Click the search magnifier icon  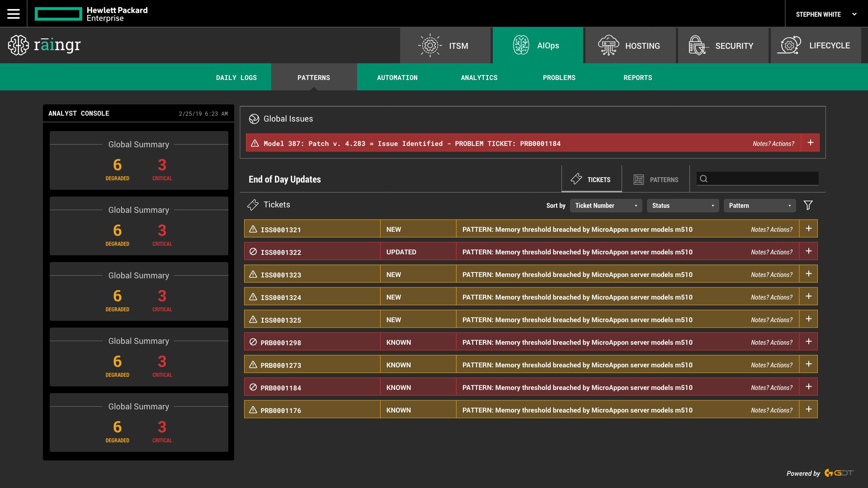pos(703,179)
